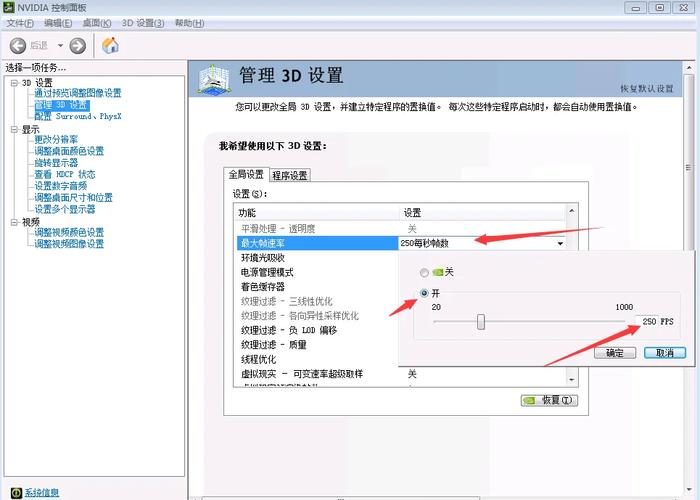This screenshot has height=500, width=700.
Task: Select 通过预览调整图像设置 in tree
Action: tap(78, 93)
